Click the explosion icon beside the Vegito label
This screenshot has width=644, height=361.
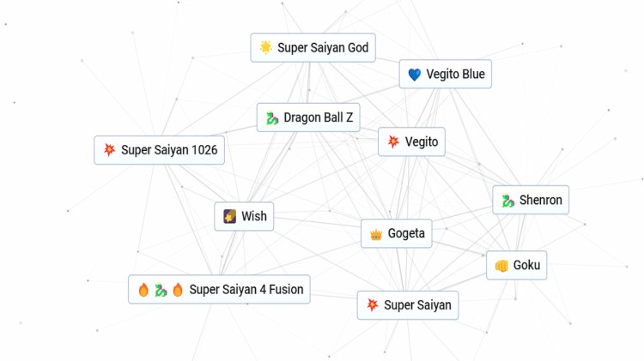tap(393, 141)
